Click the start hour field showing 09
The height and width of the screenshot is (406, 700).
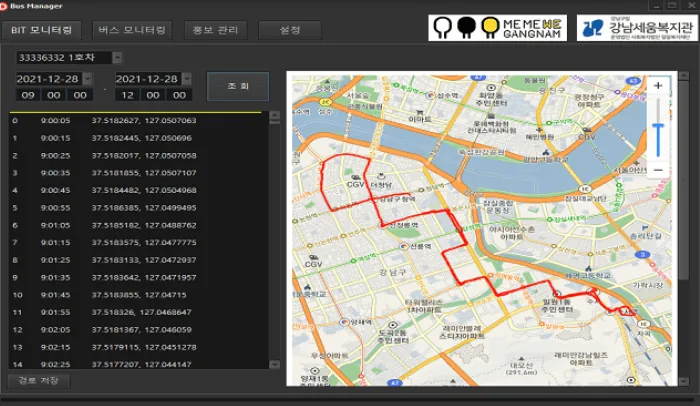[28, 95]
